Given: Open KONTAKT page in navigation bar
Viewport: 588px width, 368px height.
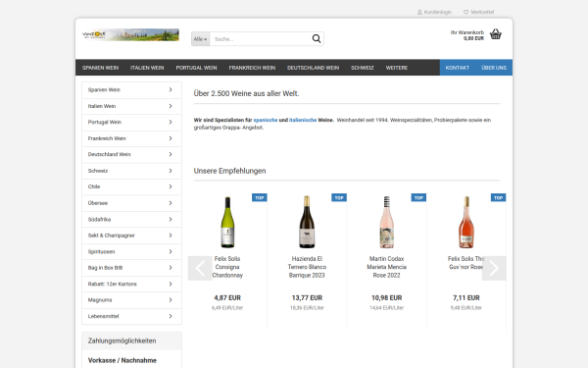Looking at the screenshot, I should [458, 68].
